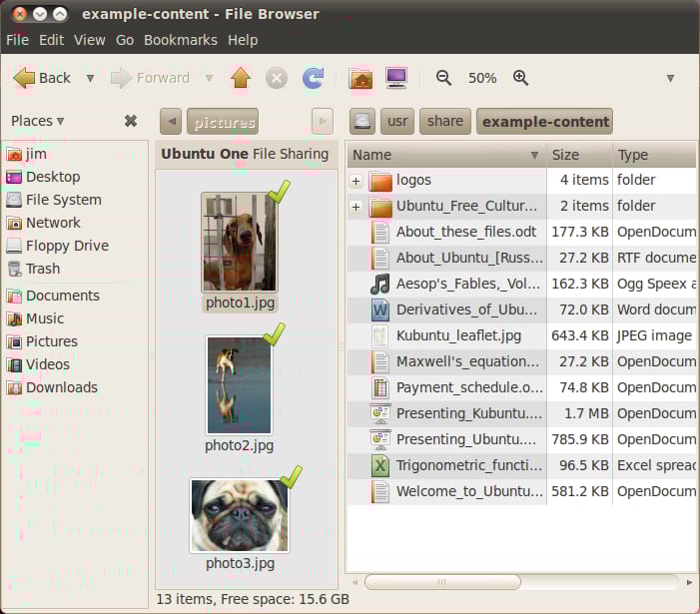Toggle the green checkmark emblem on photo2.jpg

[x=275, y=333]
